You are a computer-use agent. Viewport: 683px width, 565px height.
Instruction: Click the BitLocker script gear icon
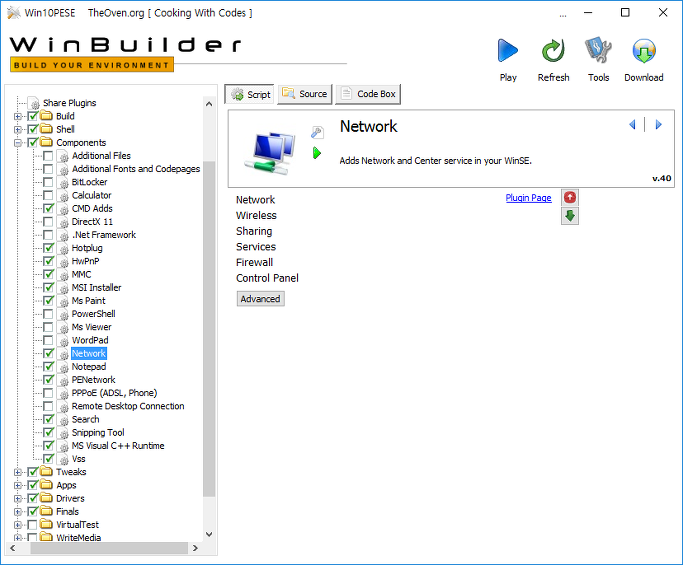coord(64,183)
